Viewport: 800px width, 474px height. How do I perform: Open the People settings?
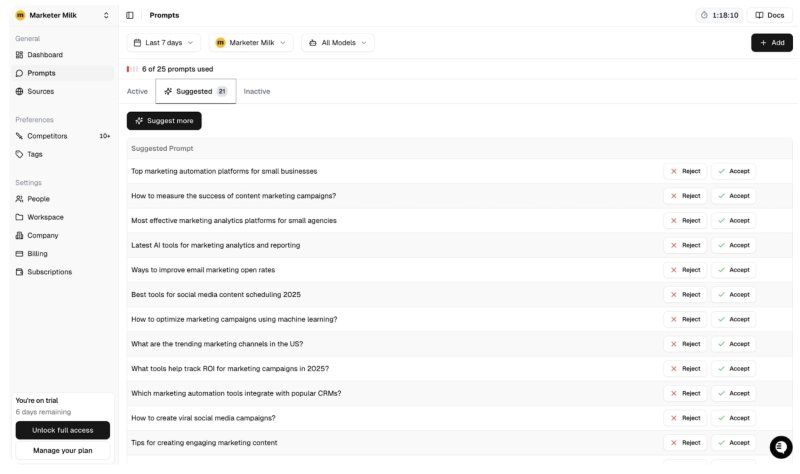(38, 199)
